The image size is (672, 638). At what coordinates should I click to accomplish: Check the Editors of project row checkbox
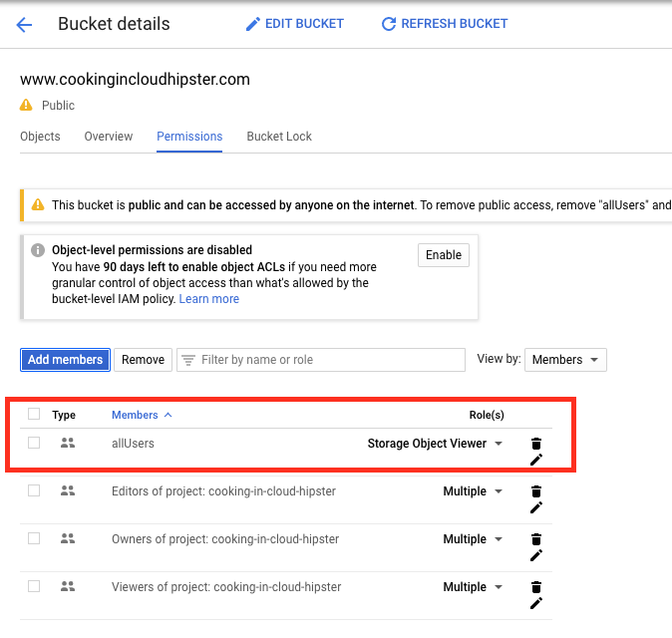[x=34, y=490]
